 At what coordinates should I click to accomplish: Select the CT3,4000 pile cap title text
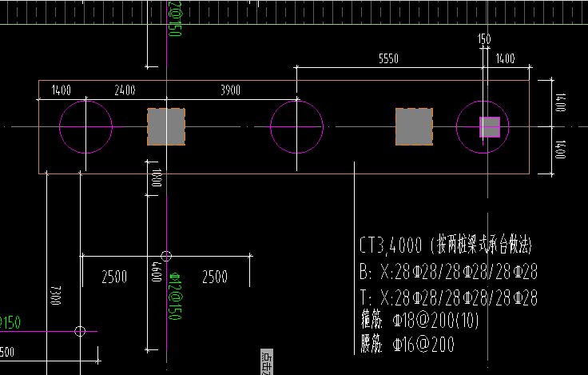446,245
